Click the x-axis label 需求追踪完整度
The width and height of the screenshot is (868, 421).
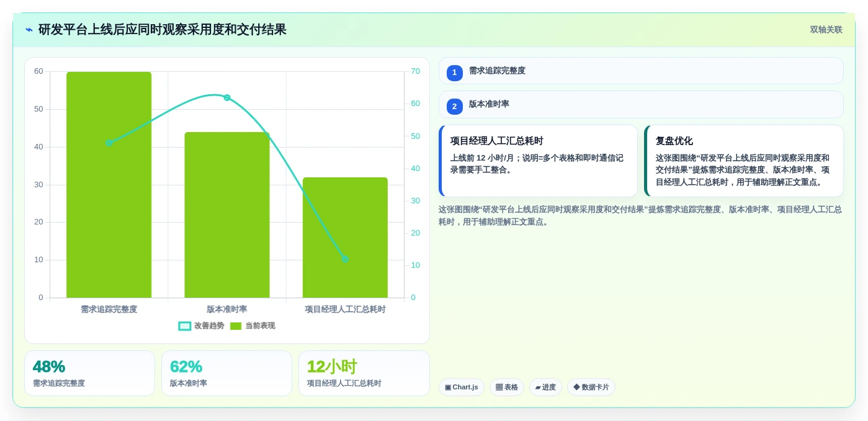tap(109, 309)
